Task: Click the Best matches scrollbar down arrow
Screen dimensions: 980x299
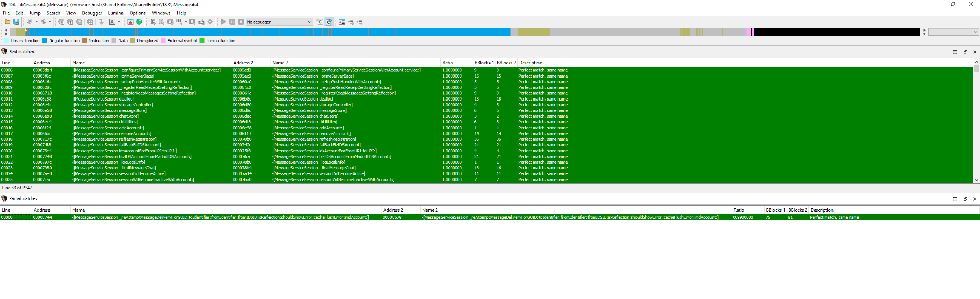Action: tap(976, 180)
